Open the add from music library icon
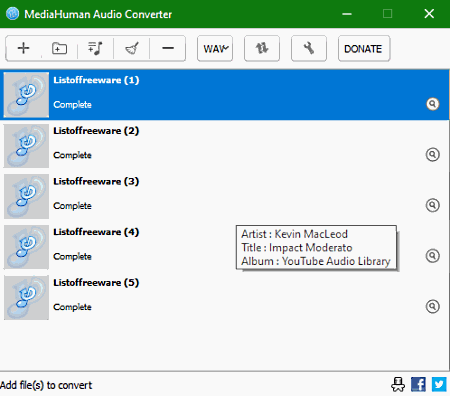 (x=95, y=48)
